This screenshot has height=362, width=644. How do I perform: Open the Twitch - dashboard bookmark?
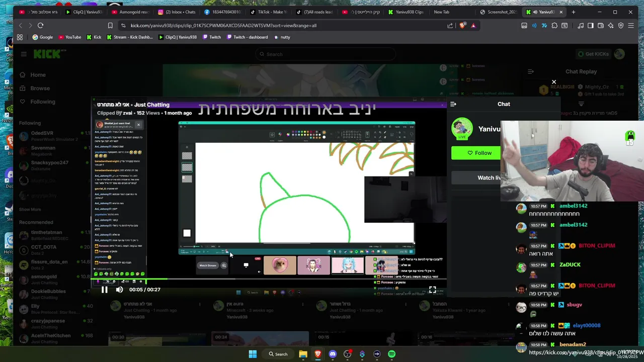(x=247, y=37)
